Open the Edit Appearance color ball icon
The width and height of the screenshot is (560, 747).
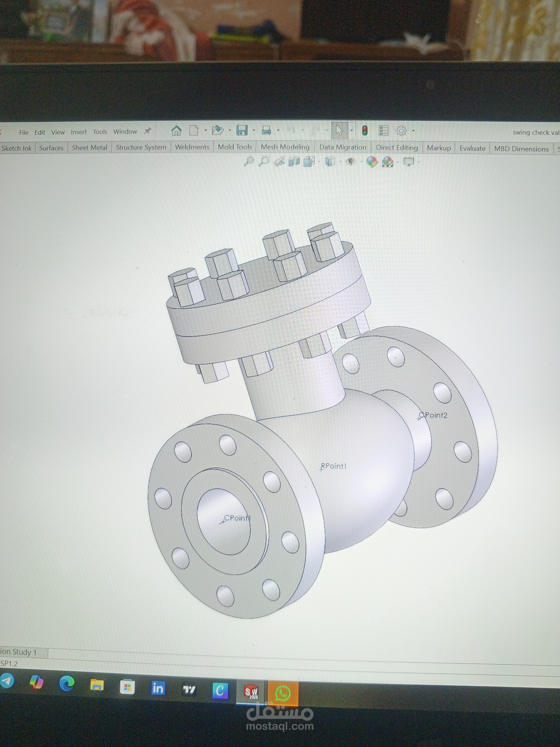[372, 162]
